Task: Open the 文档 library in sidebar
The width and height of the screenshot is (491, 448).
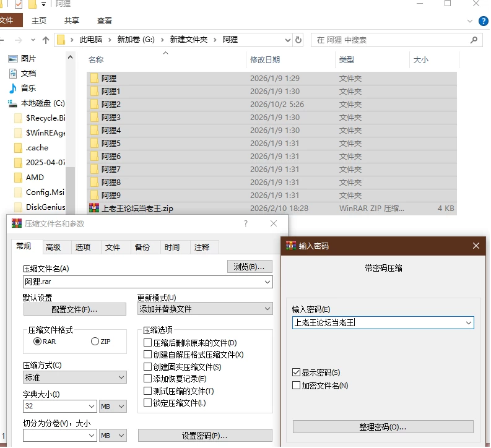Action: click(28, 73)
